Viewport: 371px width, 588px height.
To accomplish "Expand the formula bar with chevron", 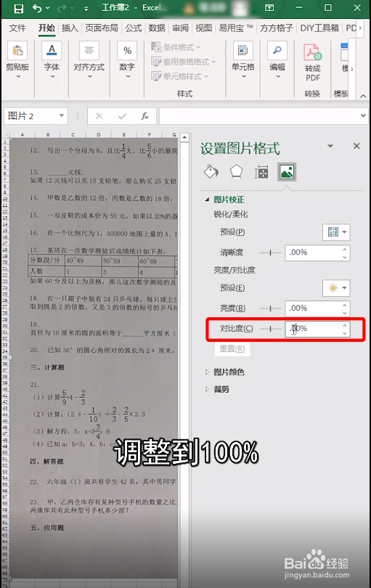I will click(x=363, y=115).
